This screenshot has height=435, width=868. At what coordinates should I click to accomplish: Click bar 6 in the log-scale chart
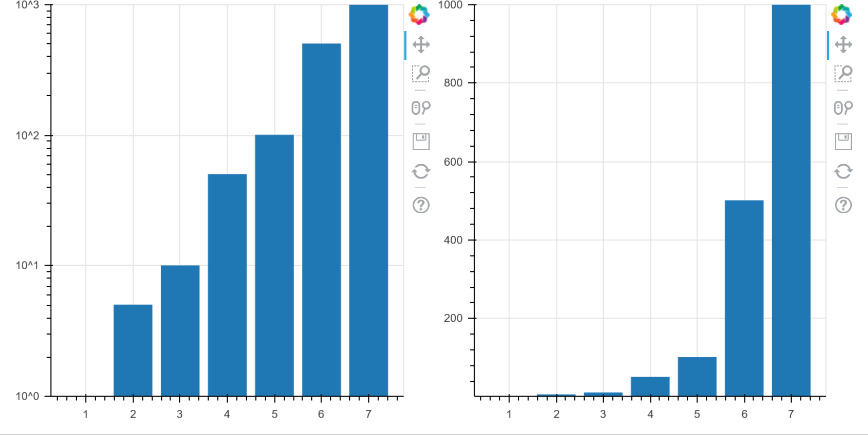(321, 220)
